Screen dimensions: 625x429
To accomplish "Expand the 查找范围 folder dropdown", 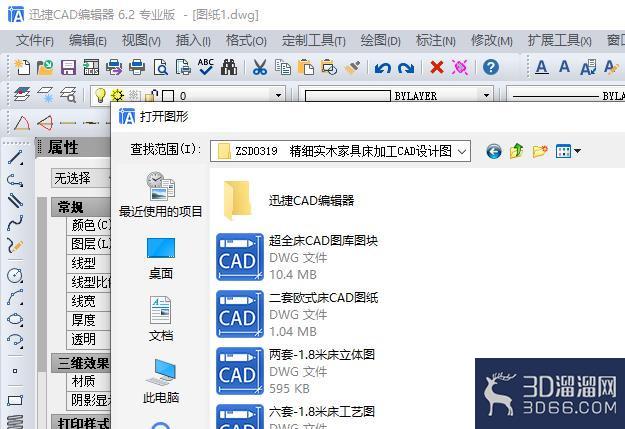I will (x=462, y=152).
